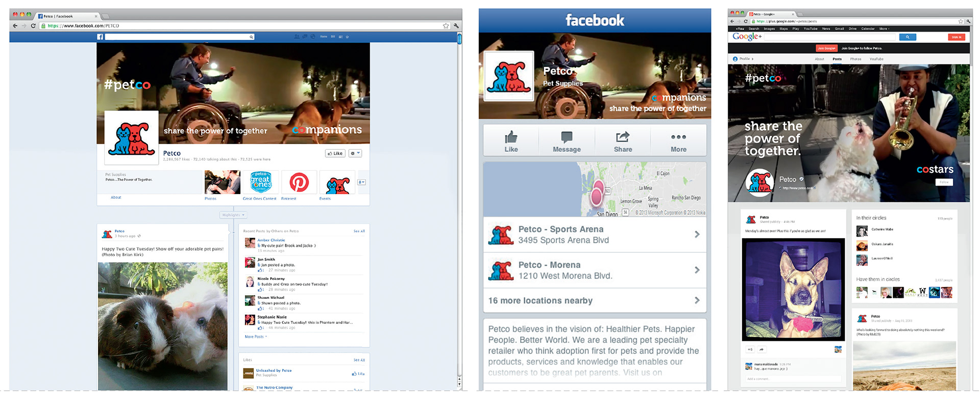Screen dimensions: 980x399
Task: Click the Follow button on the Petco Google+ cover
Action: [x=944, y=182]
